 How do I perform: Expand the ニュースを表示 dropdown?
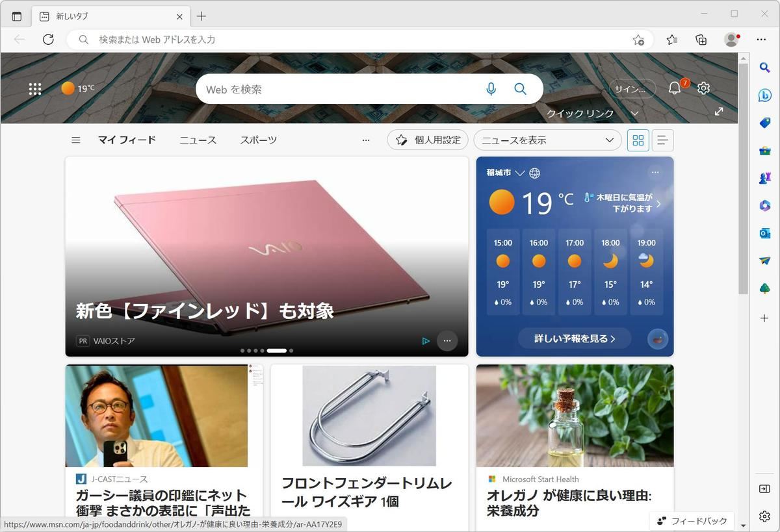coord(547,140)
